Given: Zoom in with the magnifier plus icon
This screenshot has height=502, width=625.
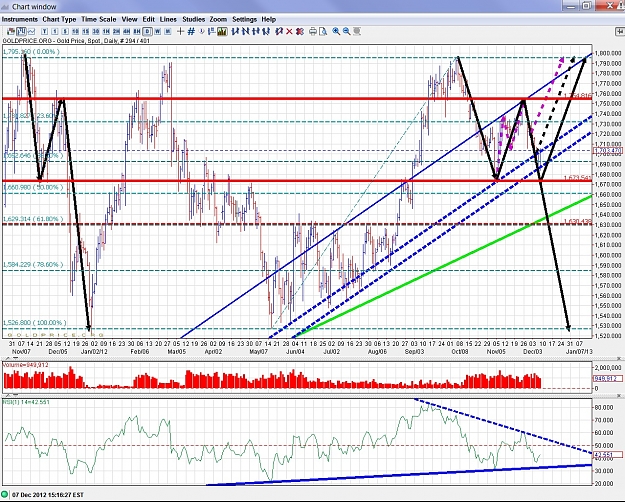Looking at the screenshot, I should [x=336, y=31].
